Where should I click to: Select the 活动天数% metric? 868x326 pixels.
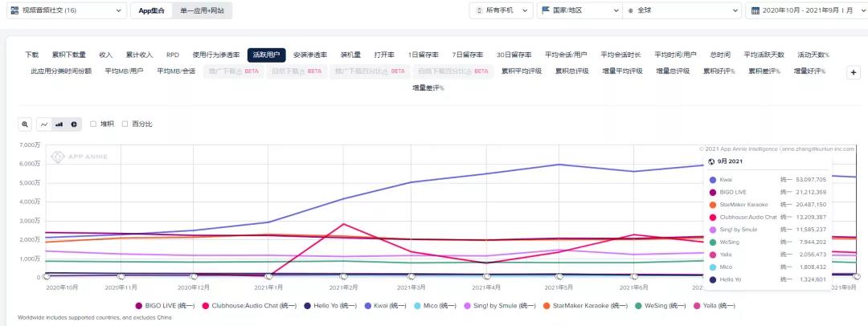pos(813,55)
